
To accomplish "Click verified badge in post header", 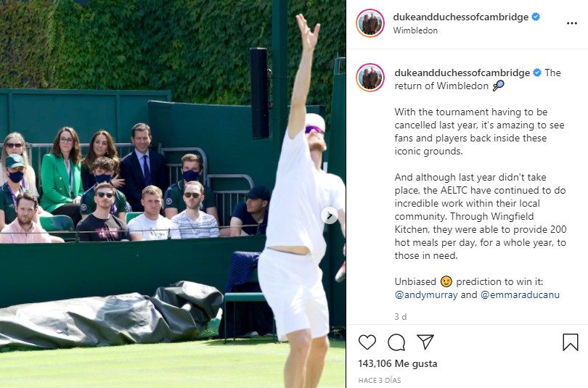I will 536,17.
